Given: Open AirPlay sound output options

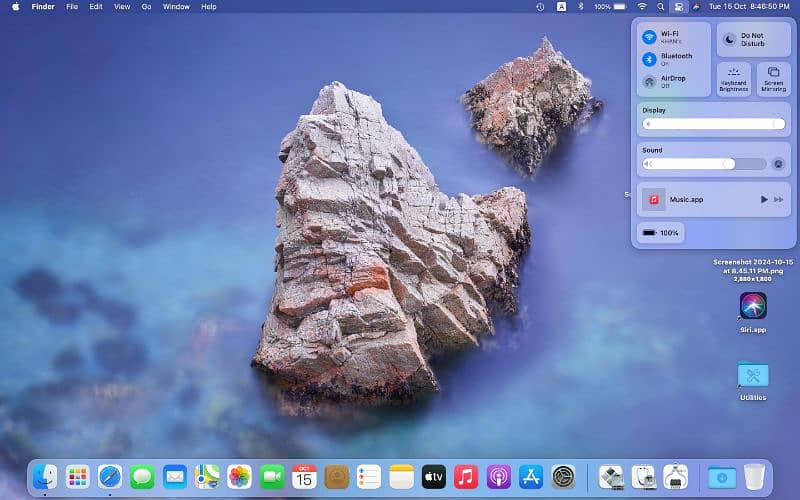Looking at the screenshot, I should tap(778, 164).
